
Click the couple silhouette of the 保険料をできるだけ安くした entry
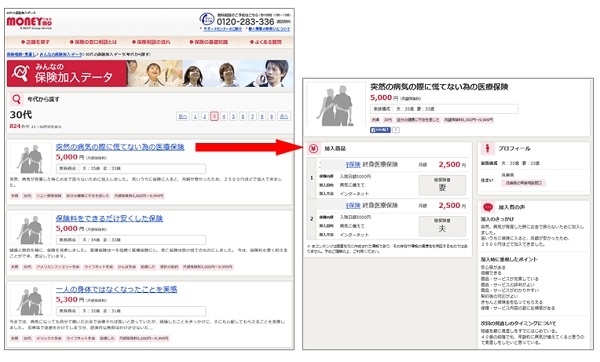pos(30,230)
